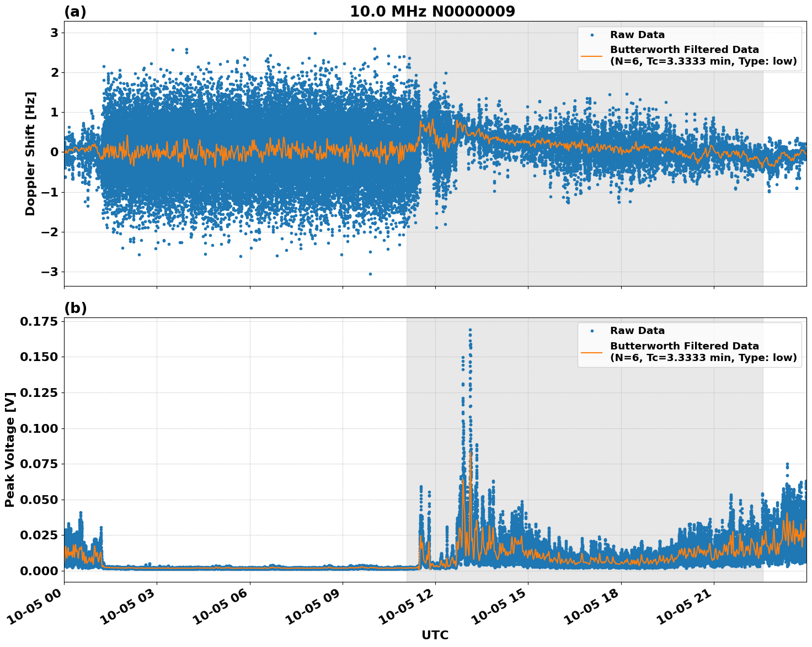Click 'Raw Data' in the top legend
The image size is (812, 647).
click(x=637, y=35)
